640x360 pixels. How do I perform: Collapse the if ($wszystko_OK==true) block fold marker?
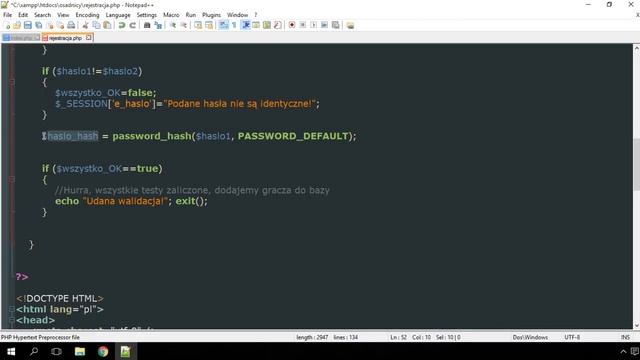coord(12,179)
